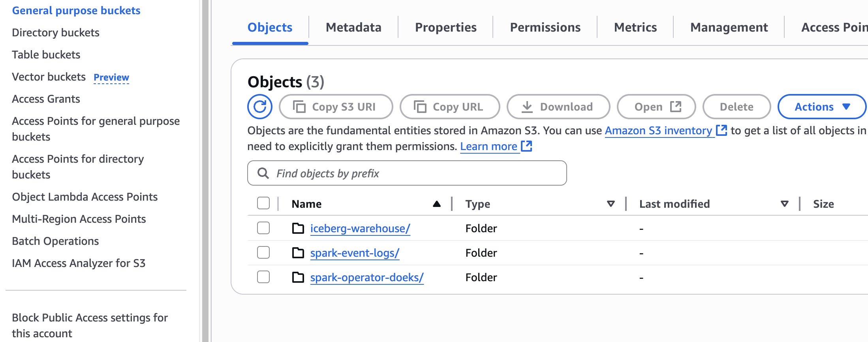868x342 pixels.
Task: Open the Access Points tab
Action: pos(834,27)
